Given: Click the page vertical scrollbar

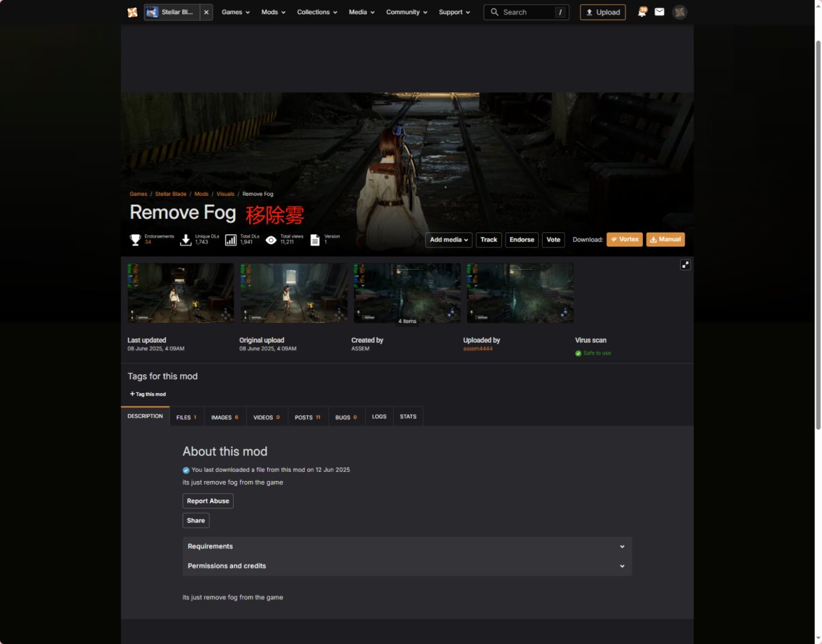Looking at the screenshot, I should 818,234.
